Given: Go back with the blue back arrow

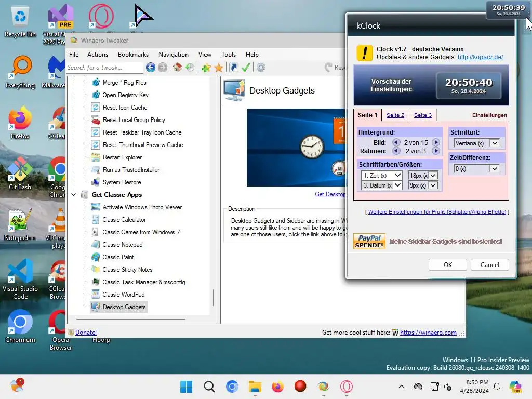Looking at the screenshot, I should pyautogui.click(x=151, y=68).
